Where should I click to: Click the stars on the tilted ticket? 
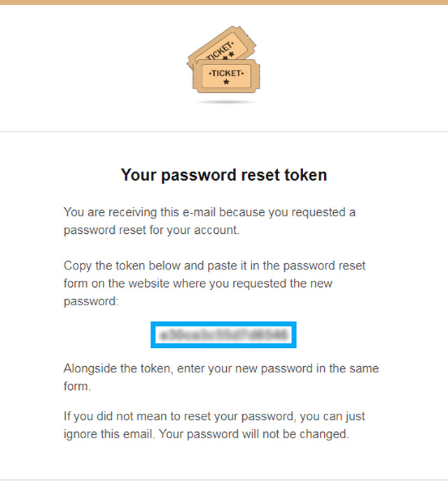(228, 56)
